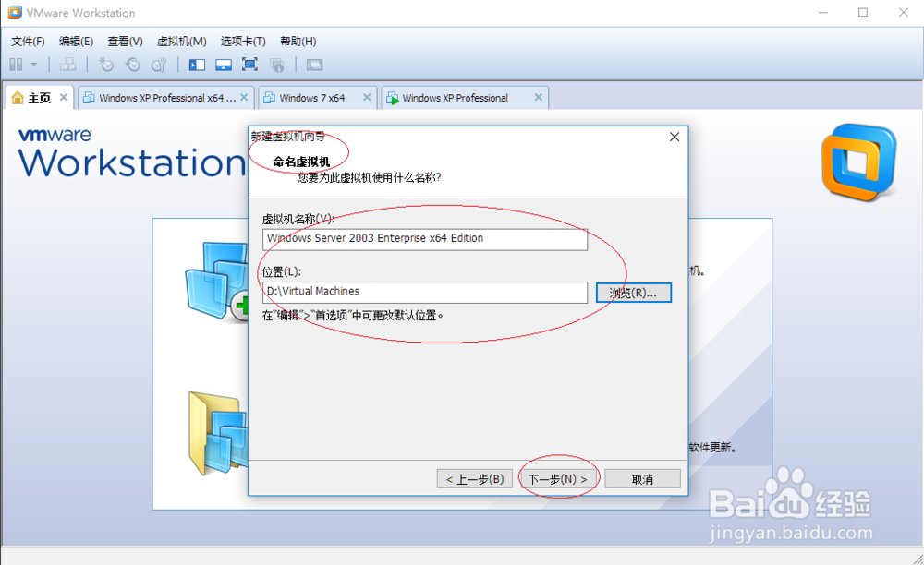Screen dimensions: 924x565
Task: Click the take snapshot toolbar icon
Action: 106,65
